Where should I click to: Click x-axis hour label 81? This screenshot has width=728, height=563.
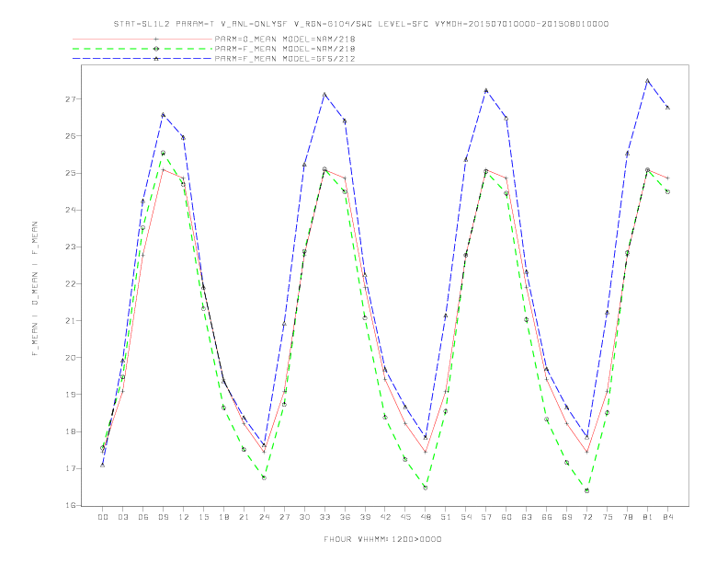click(648, 517)
